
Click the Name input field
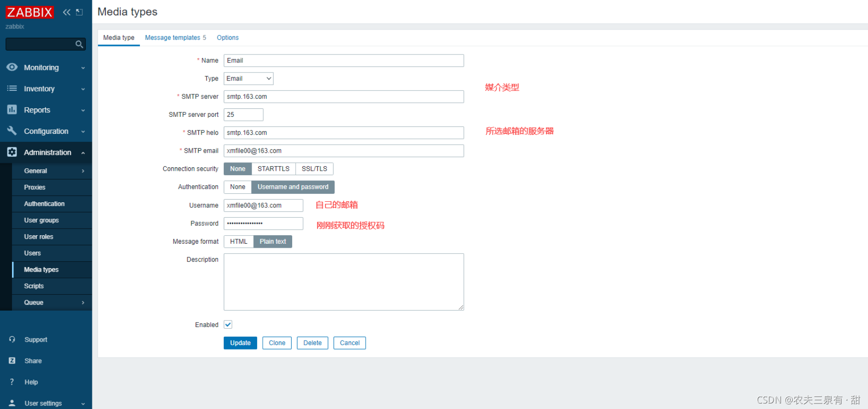tap(344, 60)
